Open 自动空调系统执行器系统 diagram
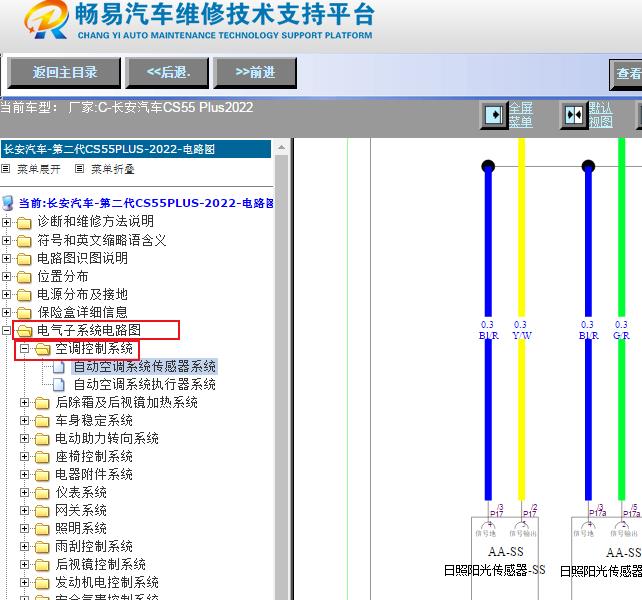Screen dimensions: 642x600 tap(145, 385)
